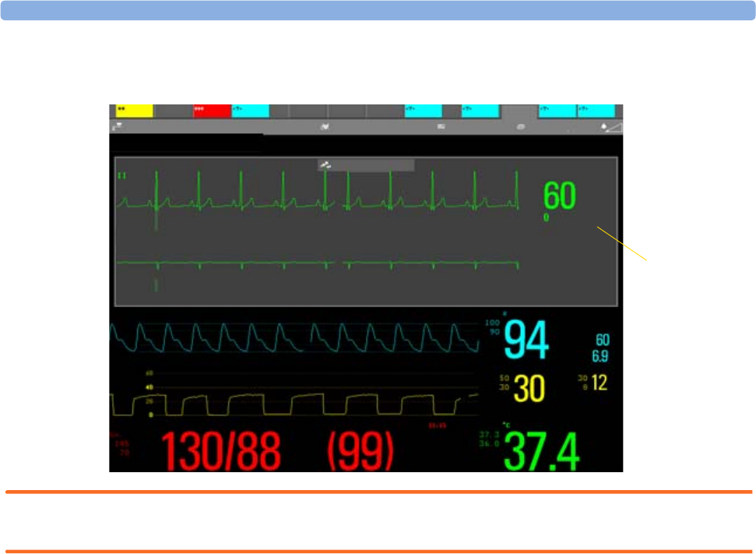Select the SpO2 alarm limits 100 90
Viewport: 756px width, 554px height.
[492, 327]
